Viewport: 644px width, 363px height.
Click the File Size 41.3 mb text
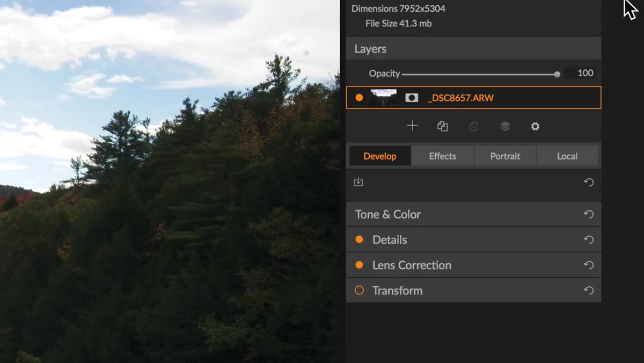[x=398, y=24]
